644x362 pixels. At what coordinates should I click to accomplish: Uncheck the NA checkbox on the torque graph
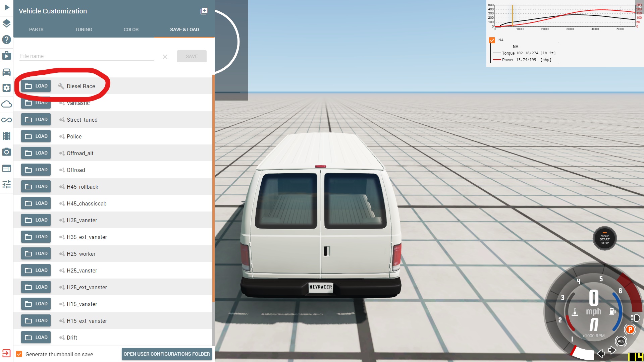(492, 40)
